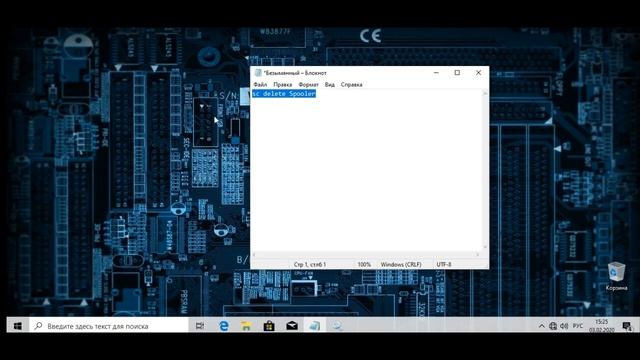Image resolution: width=640 pixels, height=360 pixels.
Task: Click the horizontal scrollbar left arrow
Action: coord(254,254)
